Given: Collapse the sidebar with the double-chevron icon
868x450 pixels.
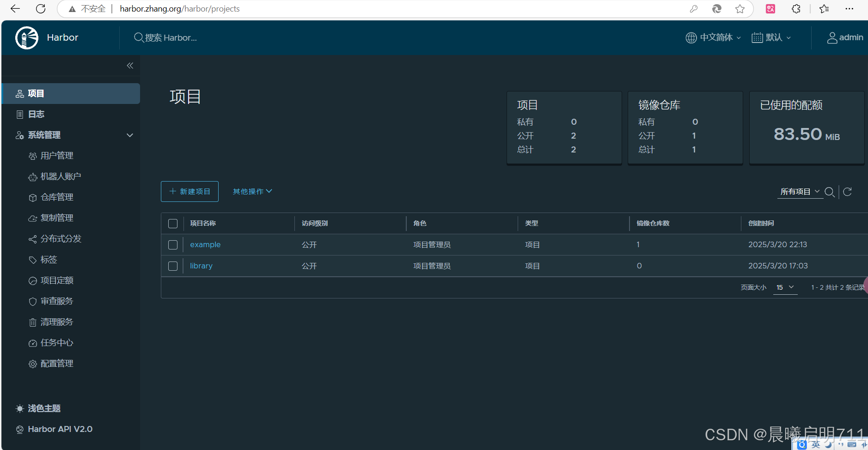Looking at the screenshot, I should [130, 66].
